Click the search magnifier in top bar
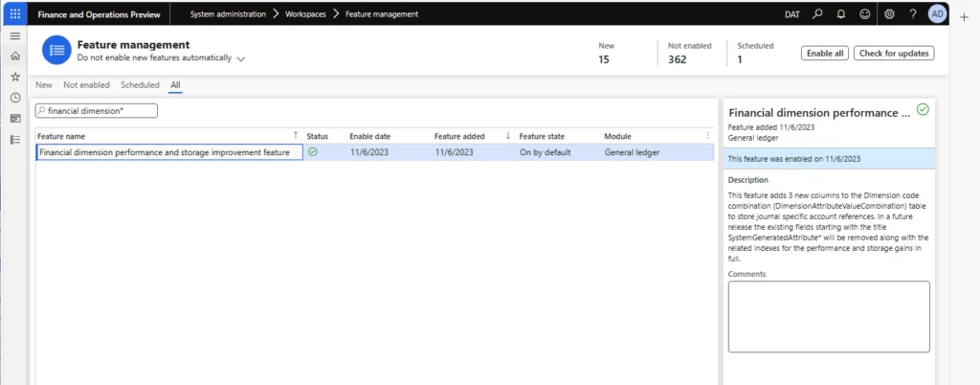 click(817, 14)
